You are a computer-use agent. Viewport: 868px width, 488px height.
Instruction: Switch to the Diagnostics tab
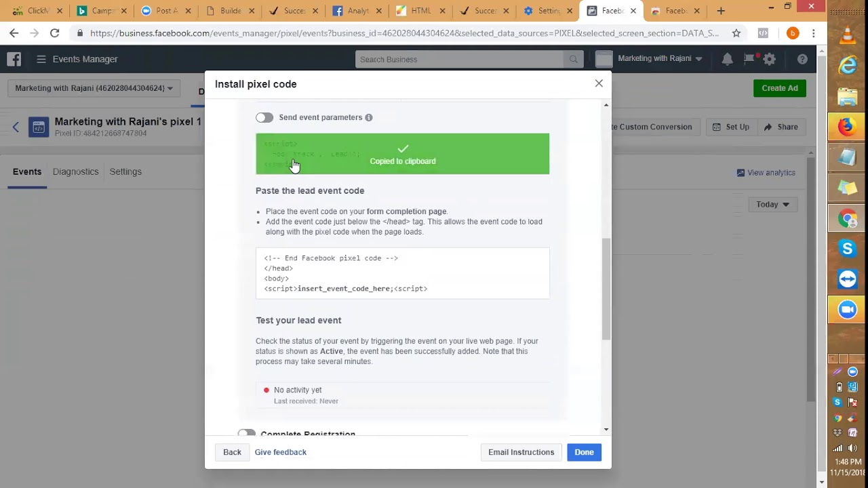(x=75, y=171)
